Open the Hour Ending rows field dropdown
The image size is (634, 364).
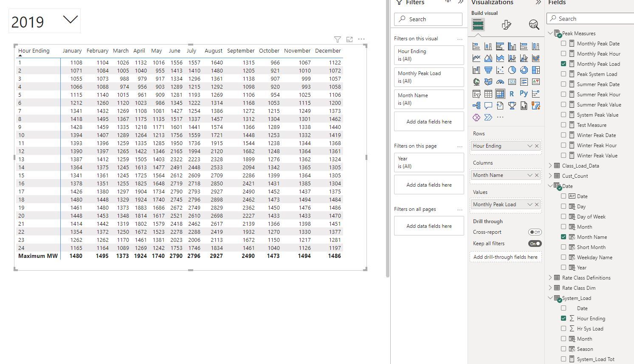point(530,146)
